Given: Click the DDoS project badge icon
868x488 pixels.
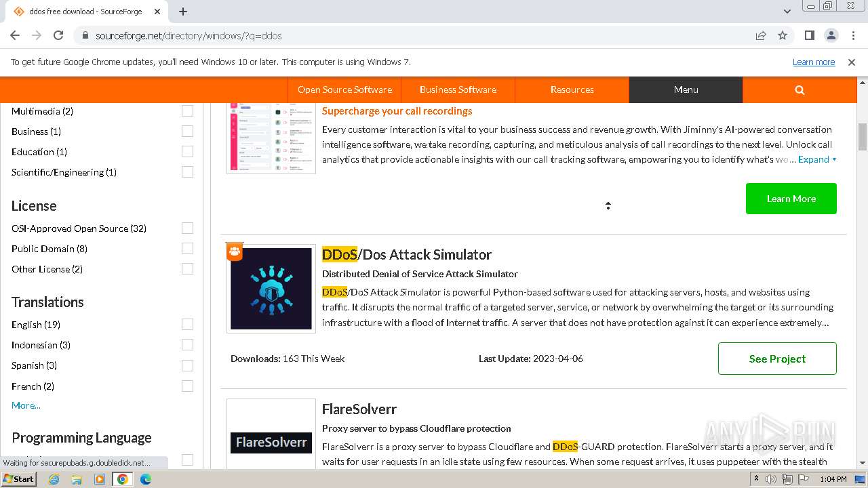Looking at the screenshot, I should [x=235, y=251].
